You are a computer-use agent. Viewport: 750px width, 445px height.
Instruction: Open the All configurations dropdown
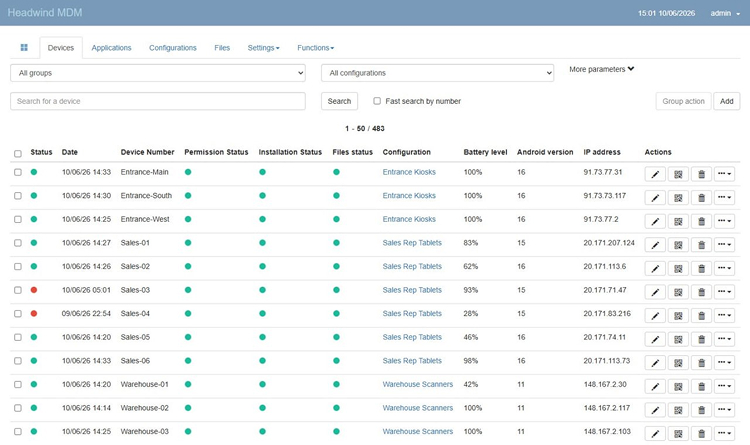438,73
